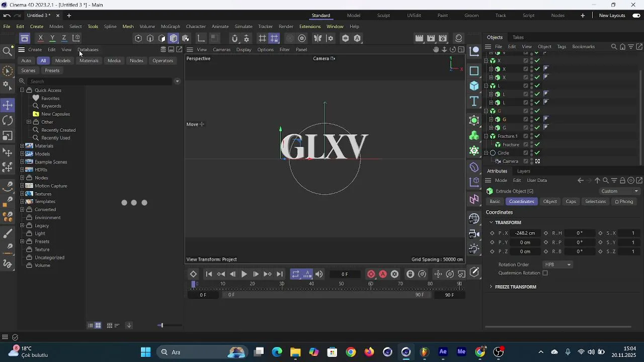Open the Custom dropdown in Attributes
644x362 pixels.
tap(620, 191)
